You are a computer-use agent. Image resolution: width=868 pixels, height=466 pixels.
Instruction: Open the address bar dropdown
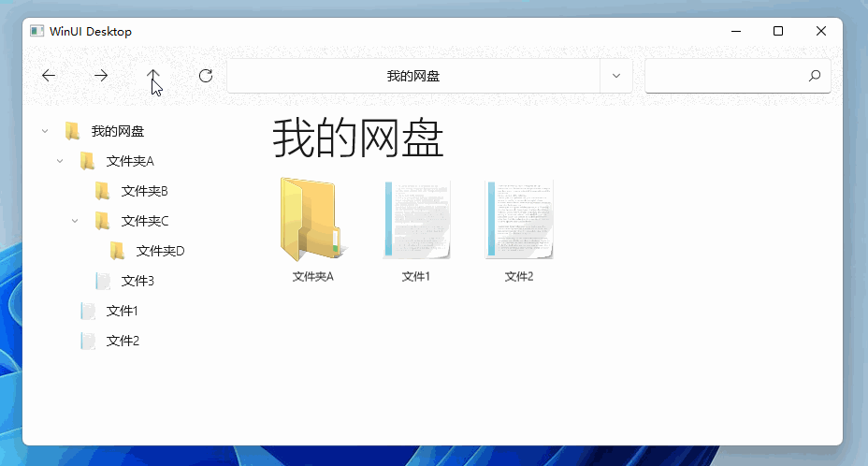click(x=616, y=76)
